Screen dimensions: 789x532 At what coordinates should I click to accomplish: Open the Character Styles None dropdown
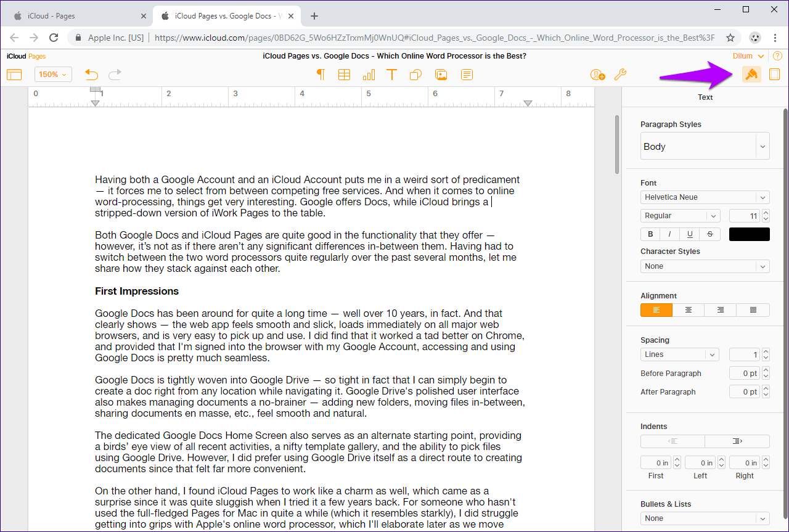point(705,266)
